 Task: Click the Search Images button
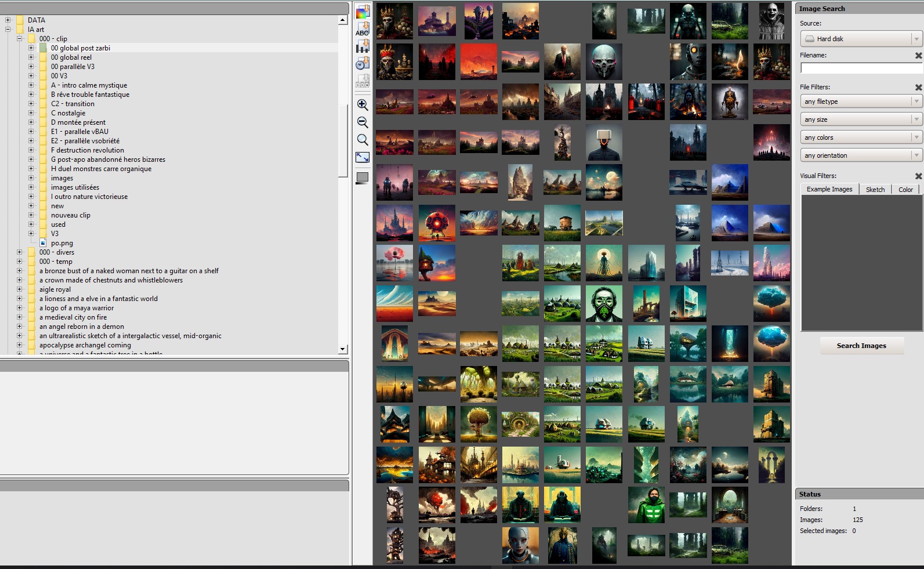coord(861,346)
